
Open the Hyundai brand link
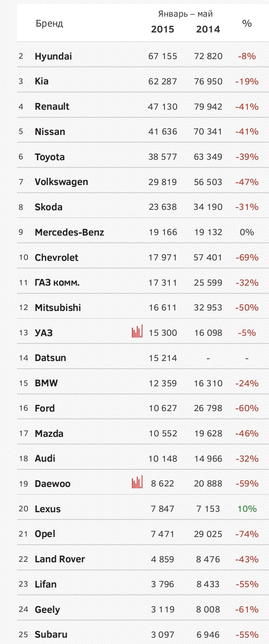pyautogui.click(x=53, y=56)
